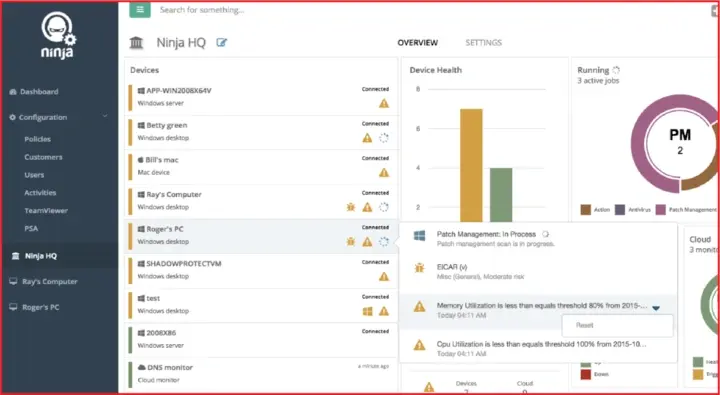Open Betty green device row
Screen dimensions: 720x395
[261, 132]
